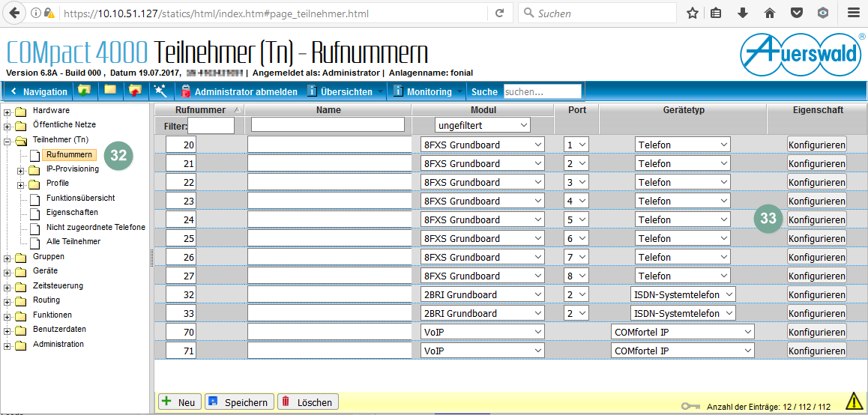Click the Speichern save button

pyautogui.click(x=239, y=402)
